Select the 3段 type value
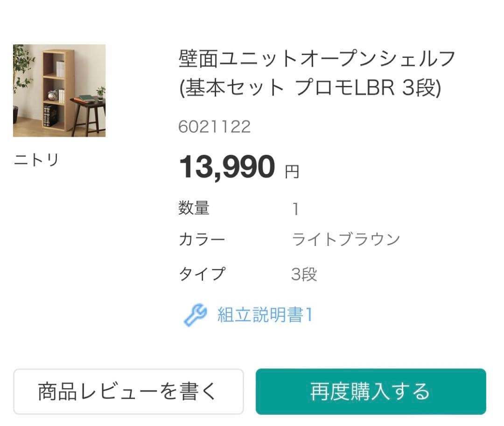 click(x=304, y=274)
